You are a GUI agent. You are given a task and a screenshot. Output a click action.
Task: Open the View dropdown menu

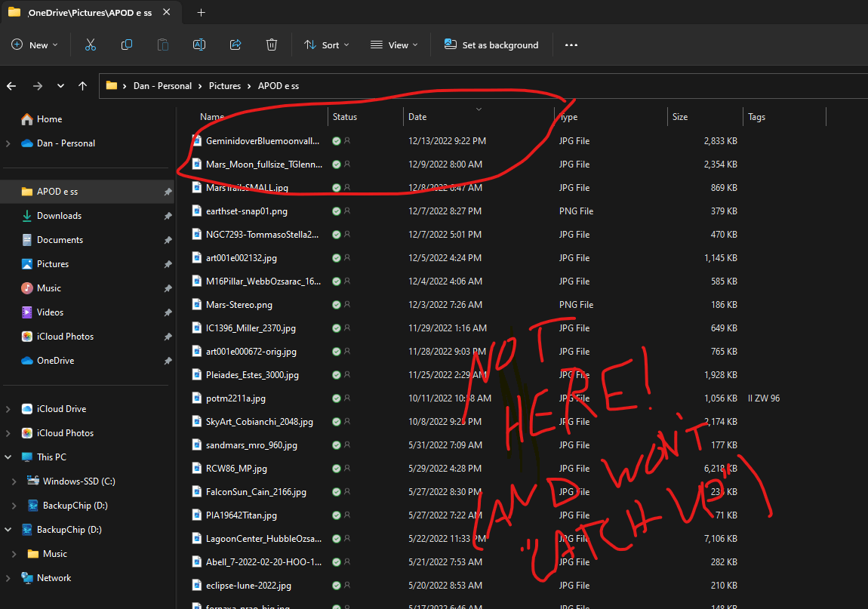click(x=394, y=45)
